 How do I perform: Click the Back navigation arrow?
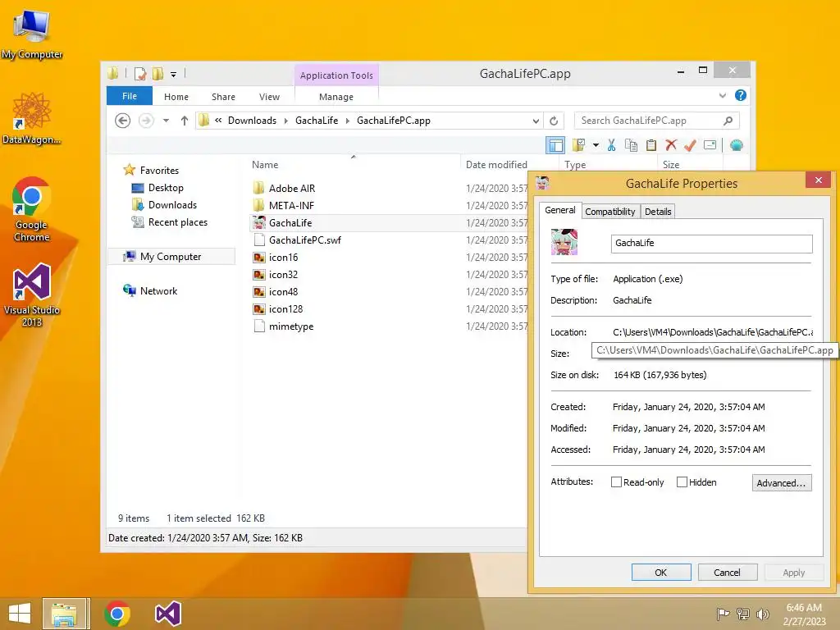coord(123,121)
